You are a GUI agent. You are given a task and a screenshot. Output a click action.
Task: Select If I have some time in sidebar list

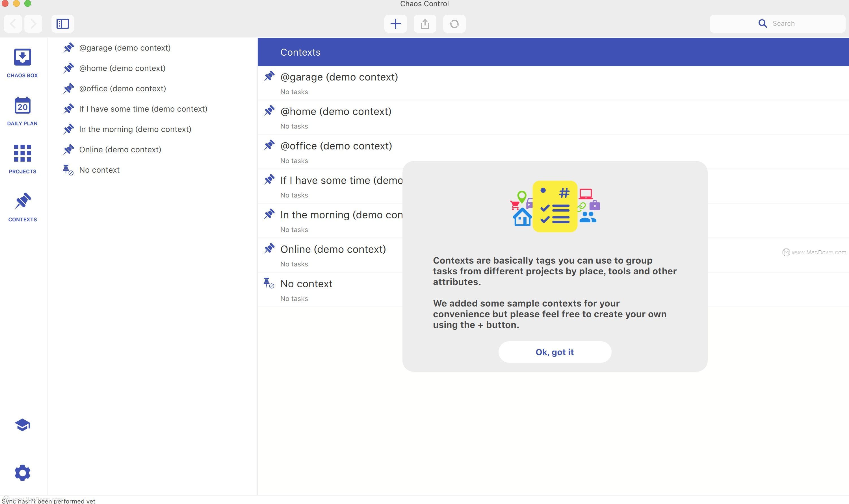coord(153,109)
